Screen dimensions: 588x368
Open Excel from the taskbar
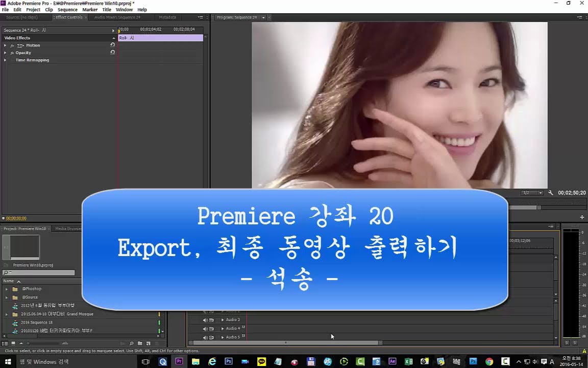(x=408, y=362)
